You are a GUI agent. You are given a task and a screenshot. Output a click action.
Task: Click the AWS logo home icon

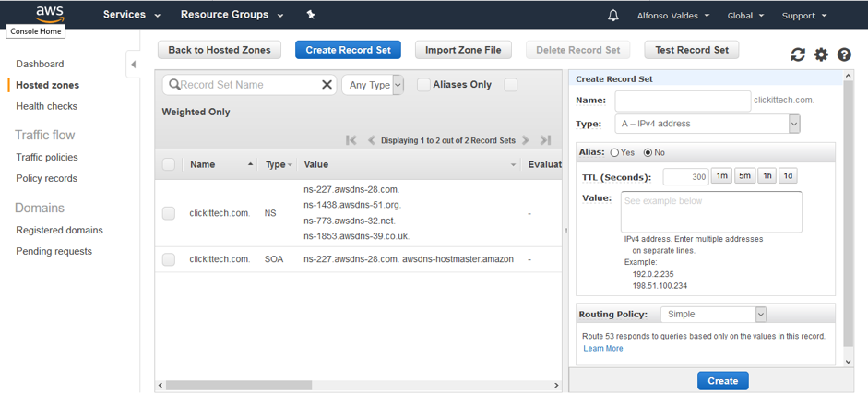click(x=49, y=13)
